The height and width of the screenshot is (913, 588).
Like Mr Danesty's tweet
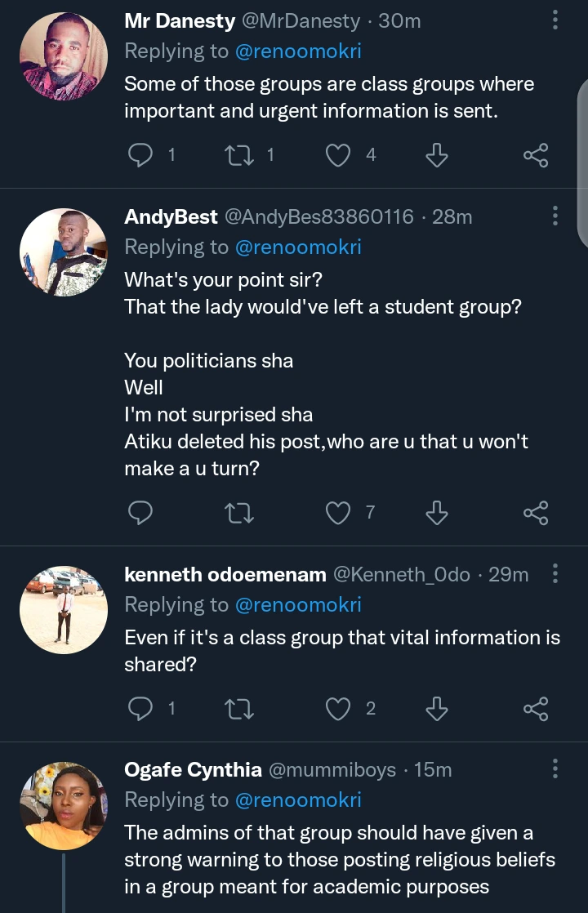(x=338, y=154)
